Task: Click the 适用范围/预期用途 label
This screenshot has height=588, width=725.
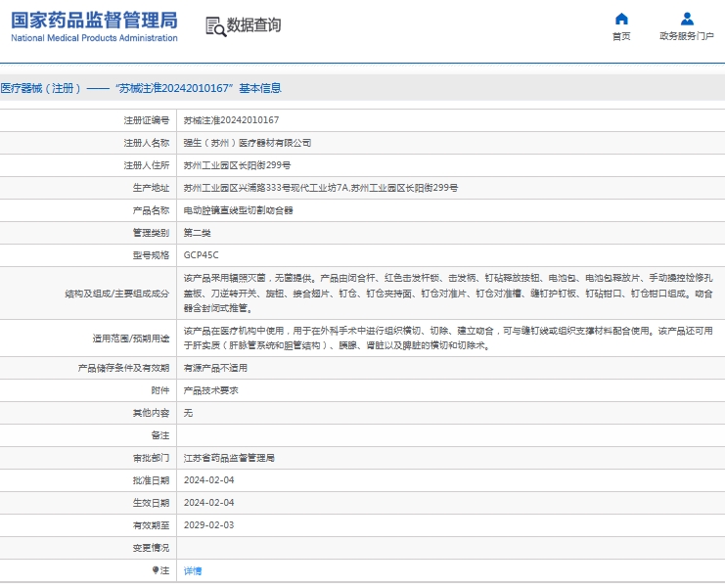Action: 131,339
